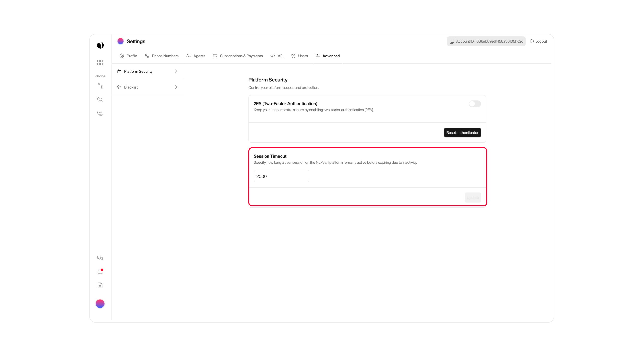Screen dimensions: 644x357
Task: Open the dashboard grid icon in sidebar
Action: pos(100,63)
